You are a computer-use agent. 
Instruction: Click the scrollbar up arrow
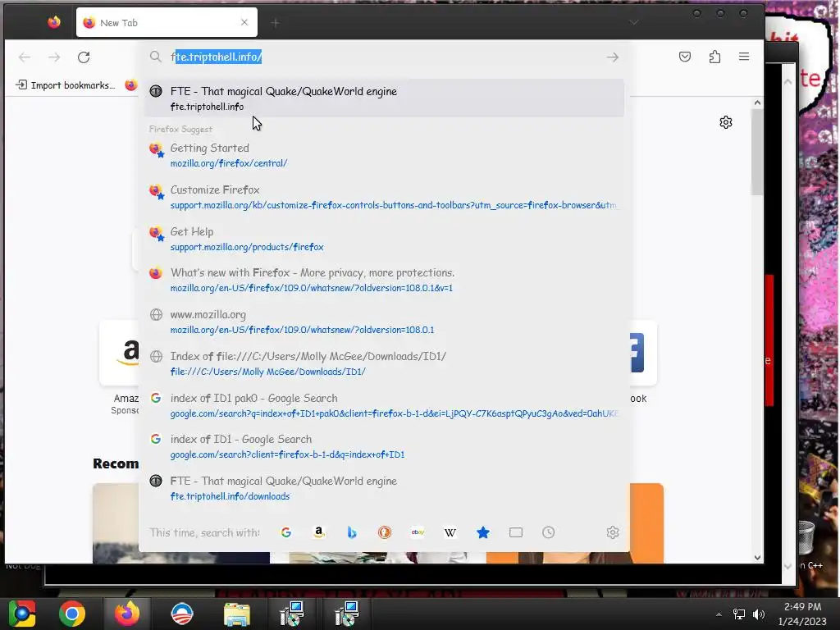click(x=757, y=103)
